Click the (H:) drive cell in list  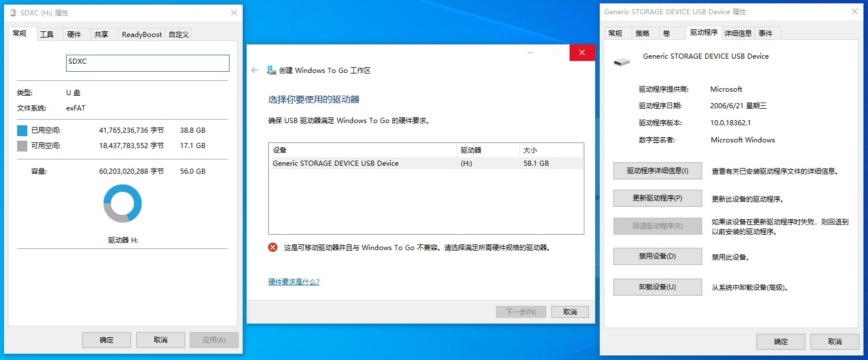(x=466, y=163)
